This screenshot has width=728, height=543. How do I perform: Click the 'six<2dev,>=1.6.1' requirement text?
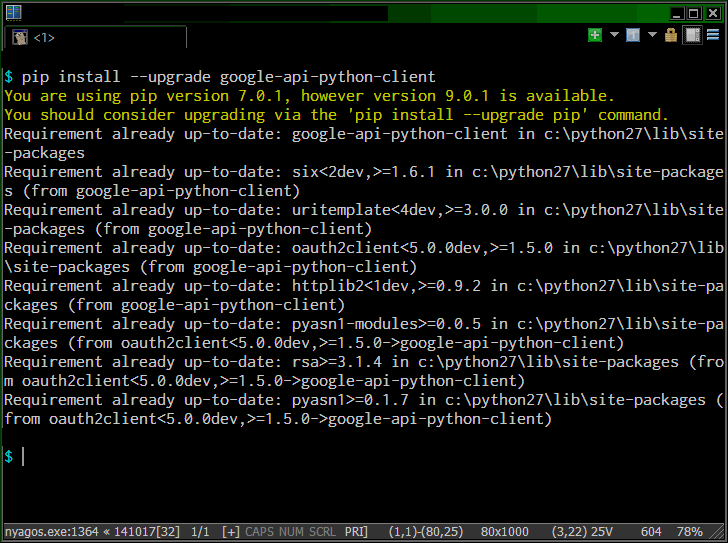(364, 172)
